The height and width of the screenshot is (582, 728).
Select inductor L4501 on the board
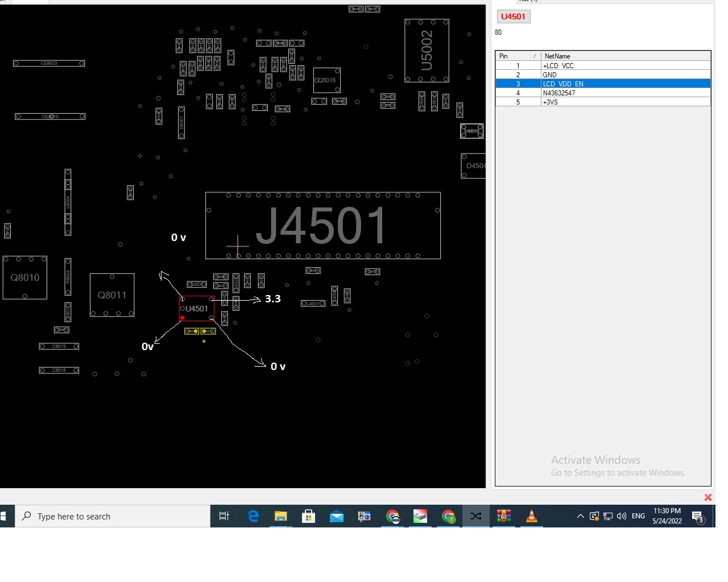(x=313, y=304)
